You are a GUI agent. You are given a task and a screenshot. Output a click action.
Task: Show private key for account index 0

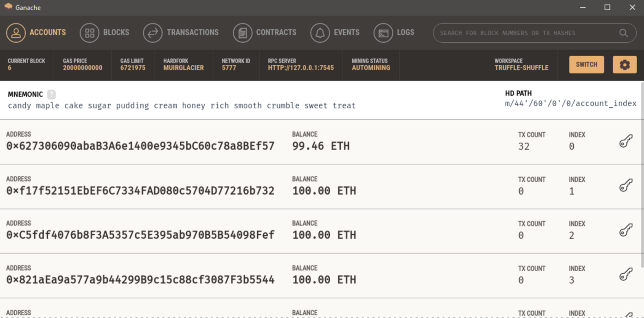point(626,142)
